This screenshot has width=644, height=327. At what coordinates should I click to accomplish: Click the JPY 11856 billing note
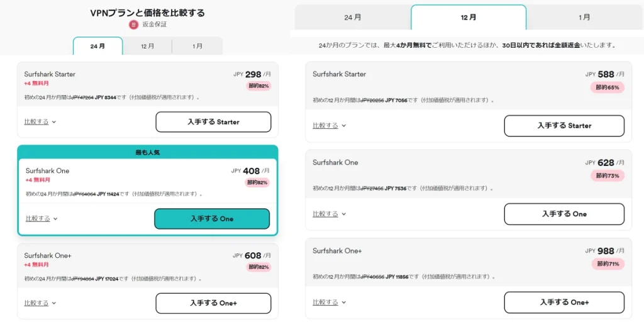click(404, 277)
